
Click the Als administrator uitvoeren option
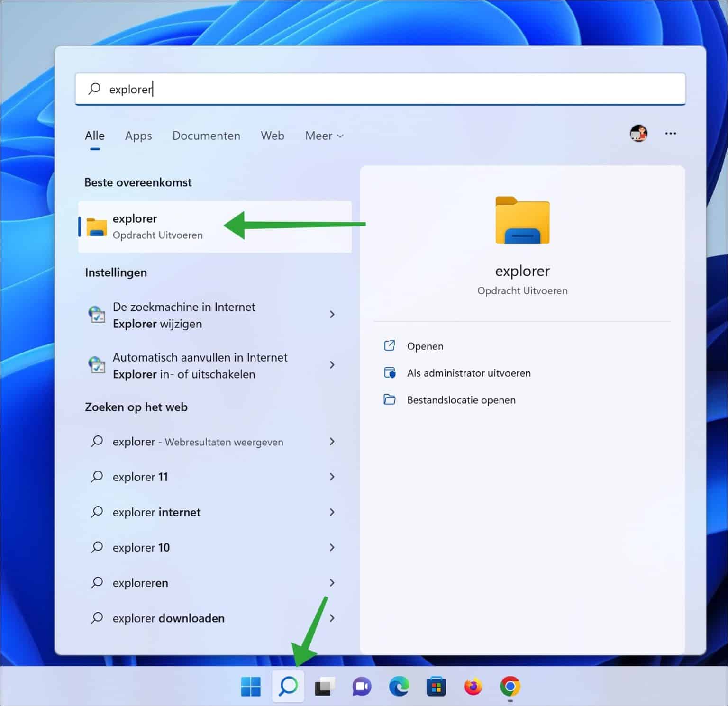coord(469,373)
